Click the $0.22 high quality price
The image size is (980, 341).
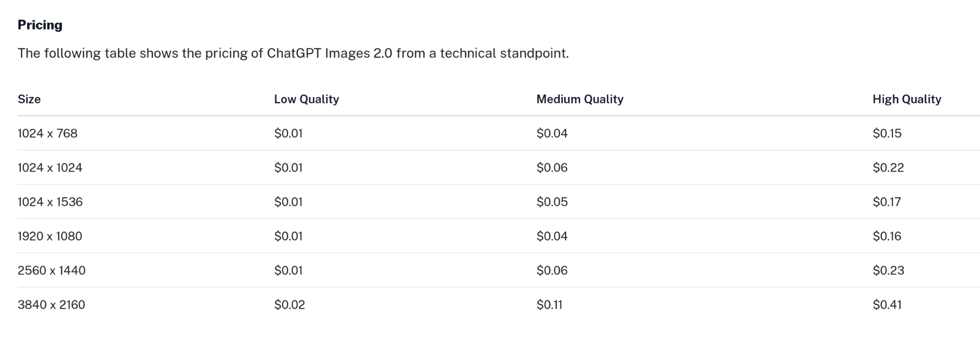[888, 168]
